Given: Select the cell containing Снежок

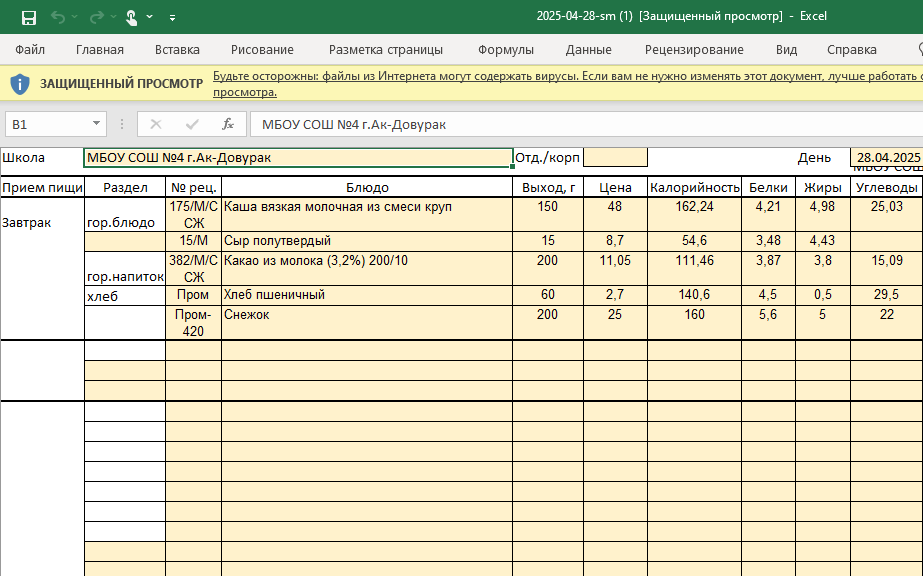Looking at the screenshot, I should (x=366, y=322).
